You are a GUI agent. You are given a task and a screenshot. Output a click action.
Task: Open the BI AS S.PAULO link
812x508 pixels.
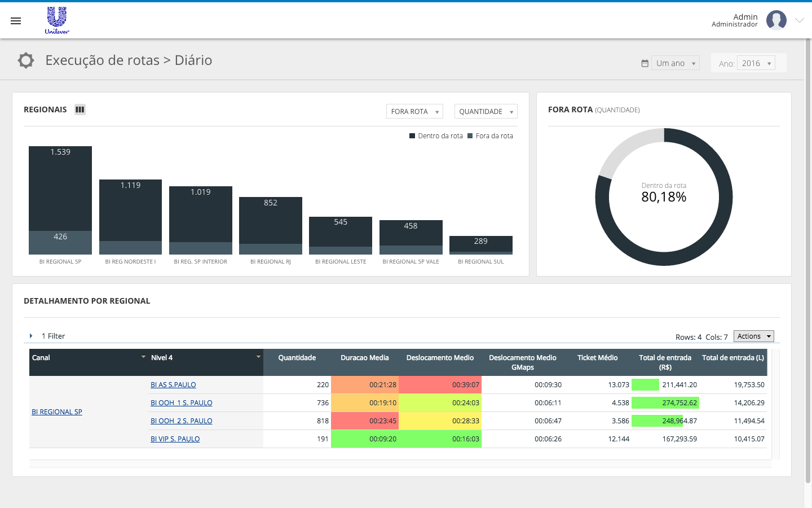(173, 385)
